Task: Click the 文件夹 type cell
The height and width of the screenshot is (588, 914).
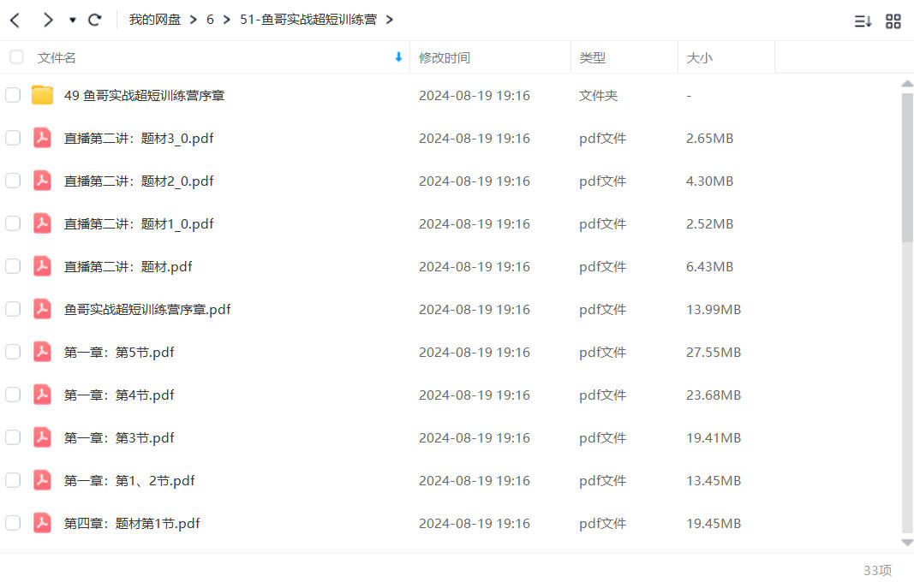Action: coord(598,96)
